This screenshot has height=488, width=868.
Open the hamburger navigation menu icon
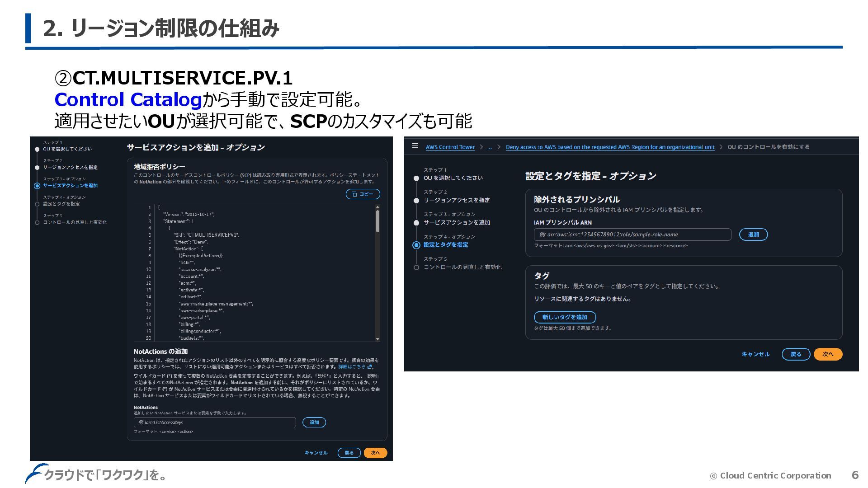click(415, 146)
